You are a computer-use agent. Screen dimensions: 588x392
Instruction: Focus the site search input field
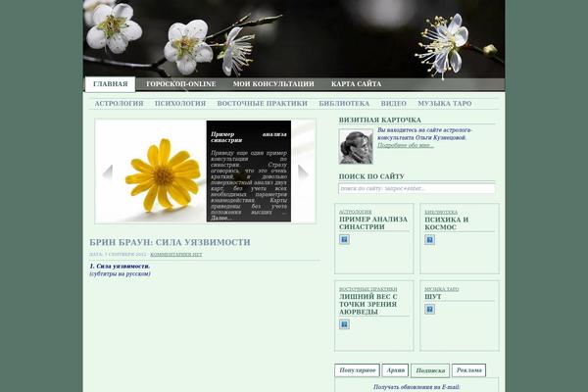(x=416, y=188)
